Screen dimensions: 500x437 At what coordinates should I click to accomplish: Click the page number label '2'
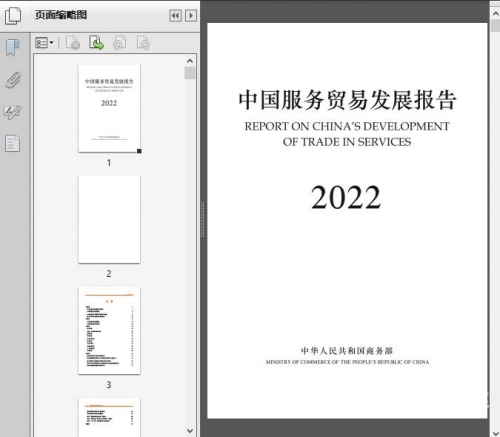click(x=109, y=274)
